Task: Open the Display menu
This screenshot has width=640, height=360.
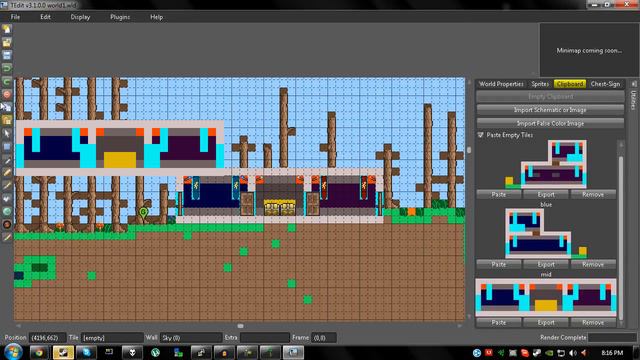Action: [x=80, y=17]
